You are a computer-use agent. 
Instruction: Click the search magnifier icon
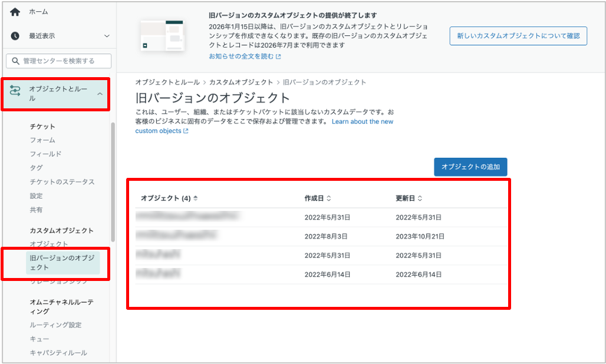(15, 61)
